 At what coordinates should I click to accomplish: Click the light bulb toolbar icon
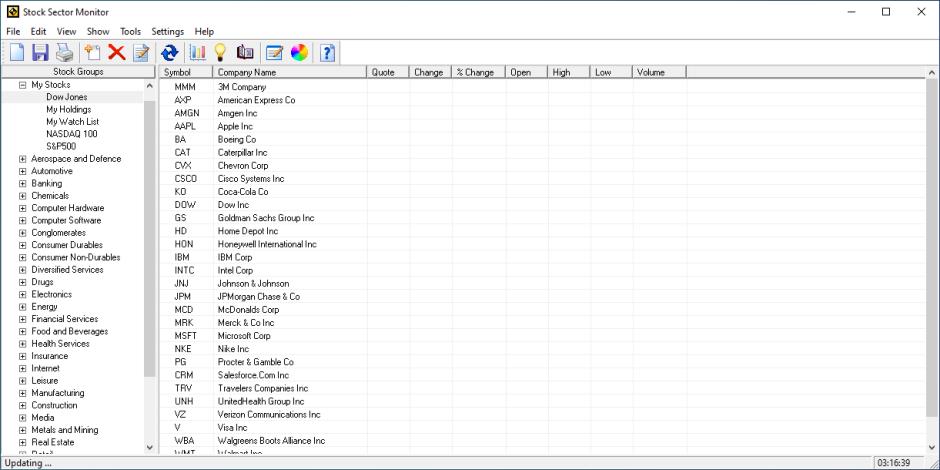(x=220, y=53)
